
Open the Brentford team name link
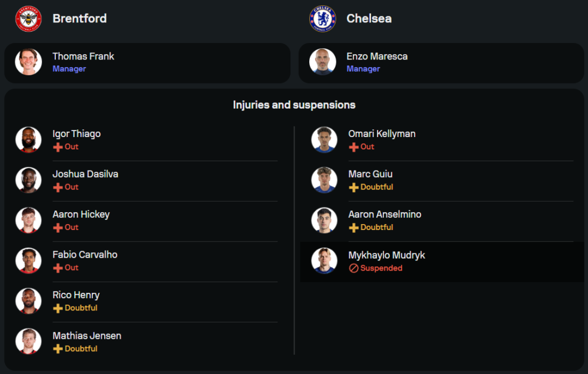[79, 19]
